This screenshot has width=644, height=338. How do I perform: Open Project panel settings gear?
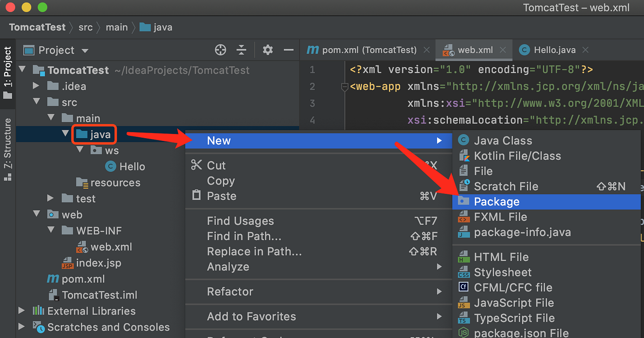click(x=268, y=50)
